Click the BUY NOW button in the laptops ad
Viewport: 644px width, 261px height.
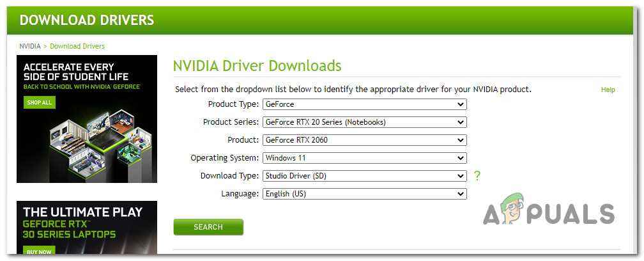[x=40, y=251]
